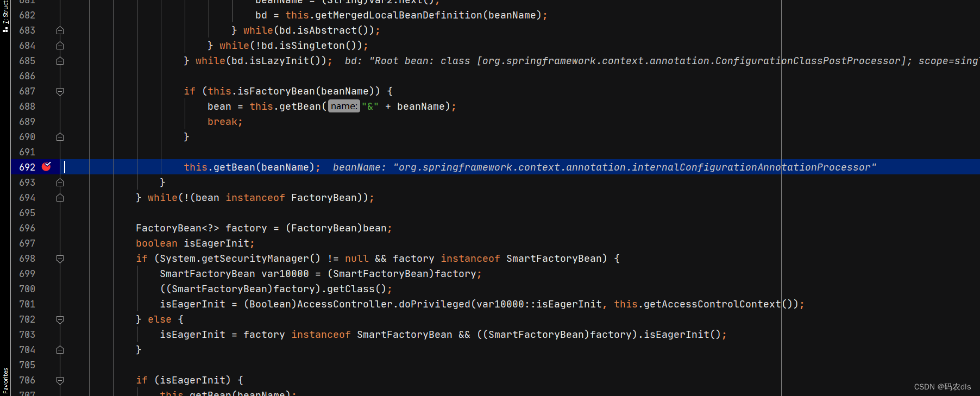The height and width of the screenshot is (396, 980).
Task: Toggle fold marker at line 685
Action: pos(60,61)
